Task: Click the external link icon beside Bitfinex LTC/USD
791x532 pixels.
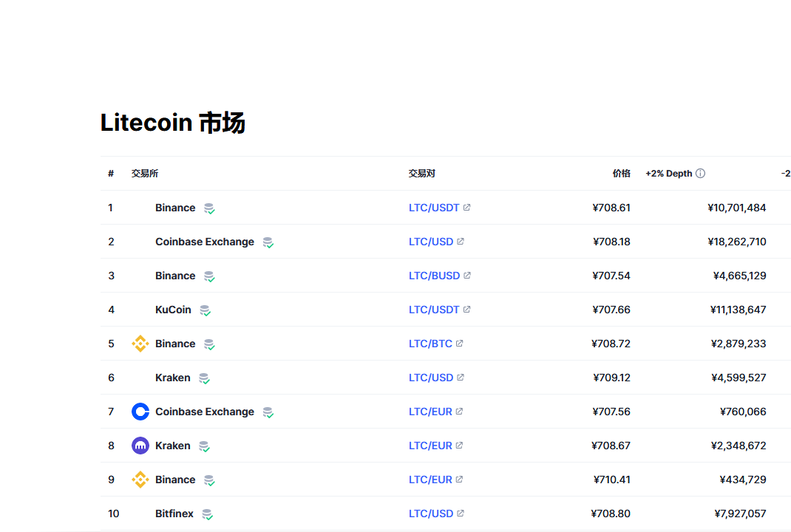Action: pos(461,514)
